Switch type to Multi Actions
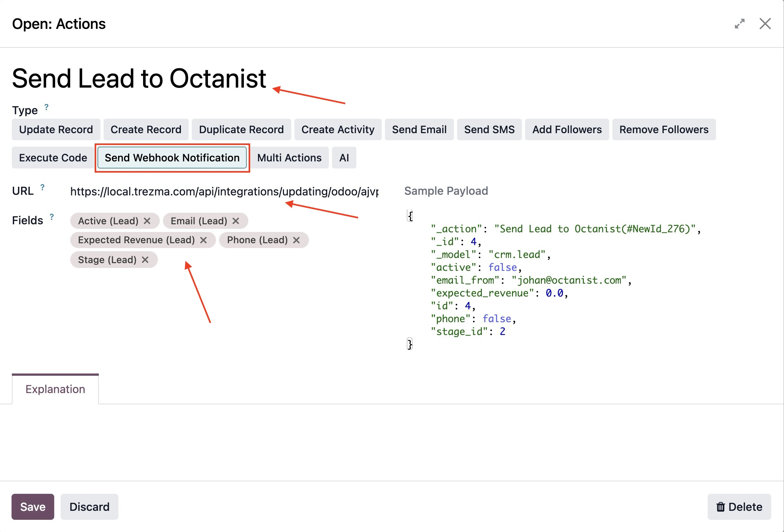This screenshot has width=784, height=532. [289, 158]
